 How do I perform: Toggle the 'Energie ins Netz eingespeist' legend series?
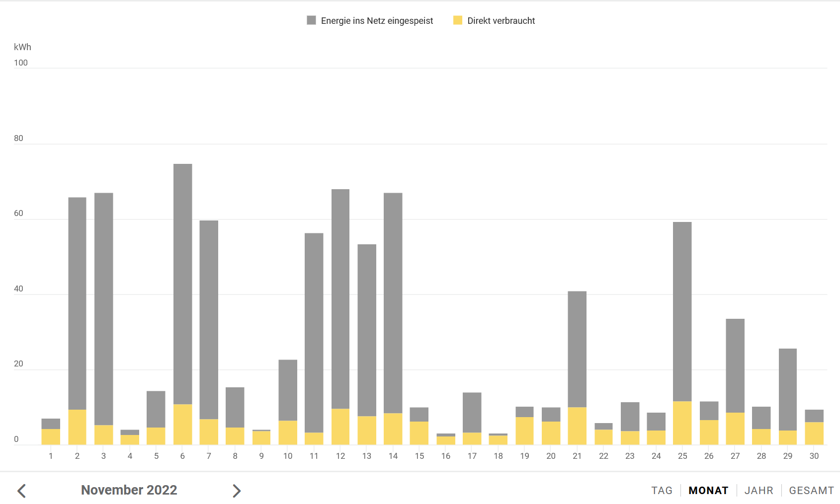[x=370, y=20]
